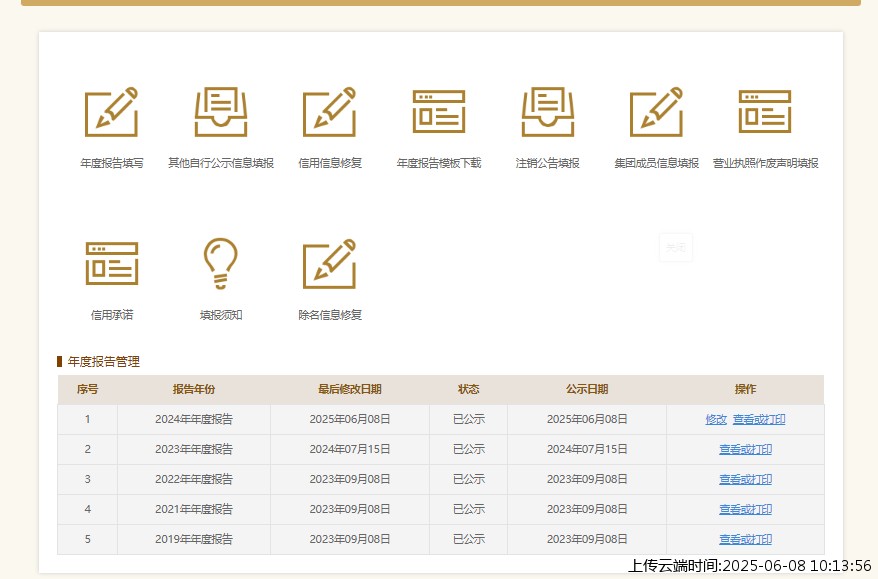Screen dimensions: 878x579
Task: Open the 年度报告填写 icon
Action: coord(111,112)
